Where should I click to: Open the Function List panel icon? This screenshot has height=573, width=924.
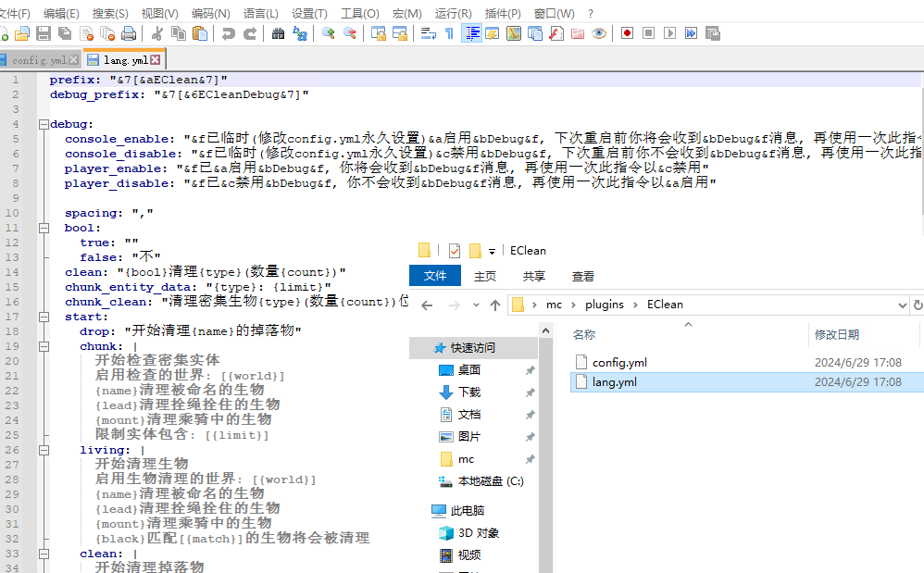556,33
